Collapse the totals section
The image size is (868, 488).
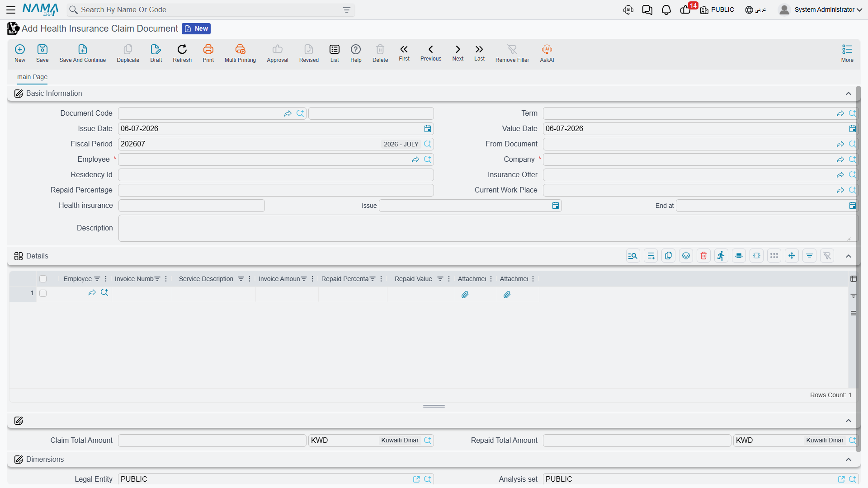(x=849, y=421)
